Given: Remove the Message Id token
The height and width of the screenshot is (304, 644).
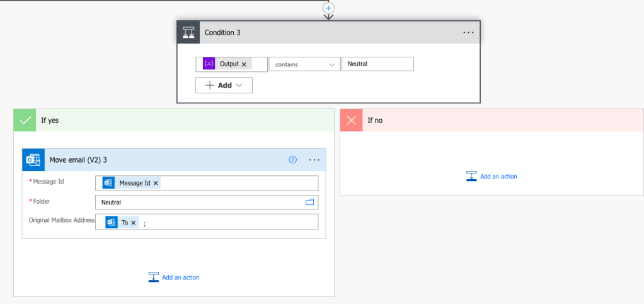Looking at the screenshot, I should tap(156, 183).
